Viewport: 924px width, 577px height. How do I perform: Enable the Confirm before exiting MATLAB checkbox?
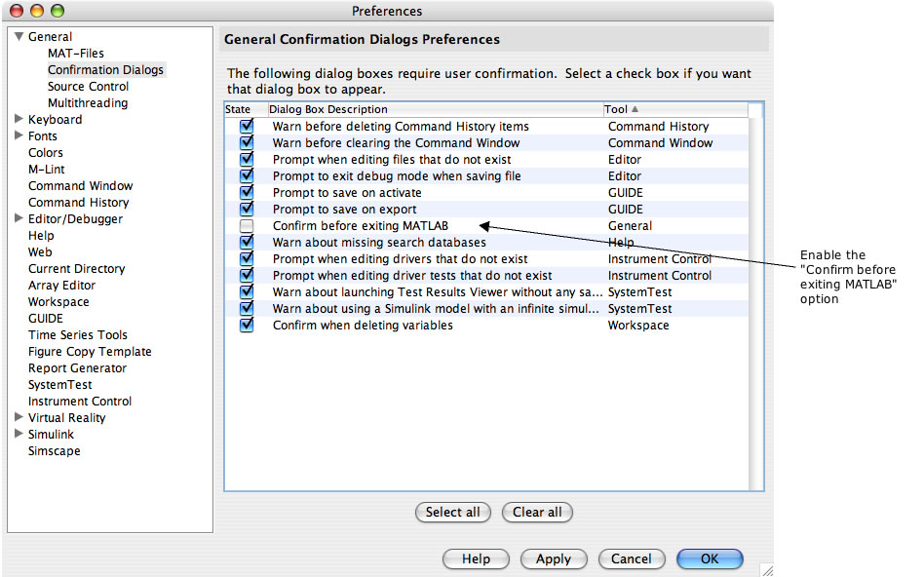tap(247, 226)
